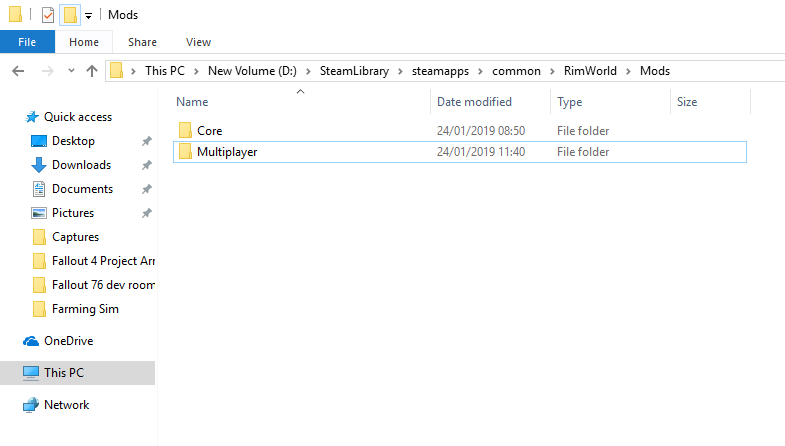Screen dimensions: 785x446
Task: Open the Customize Quick Access Toolbar dropdown
Action: pos(88,16)
